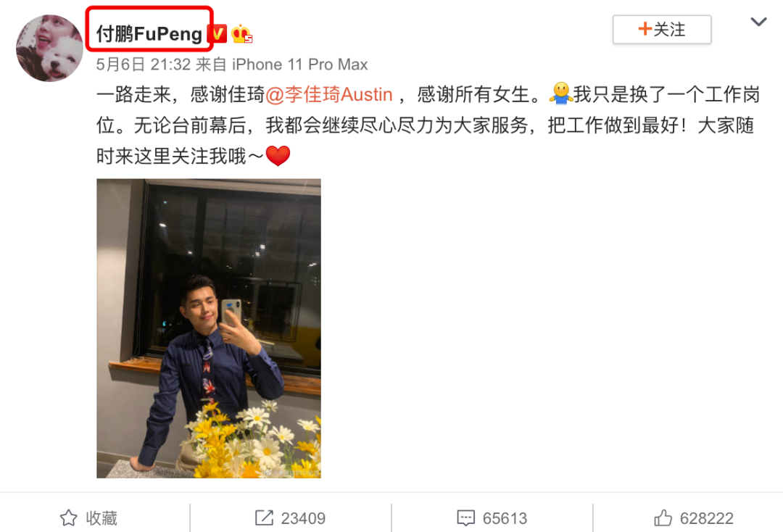Like the post with the thumbs-up icon

point(663,518)
